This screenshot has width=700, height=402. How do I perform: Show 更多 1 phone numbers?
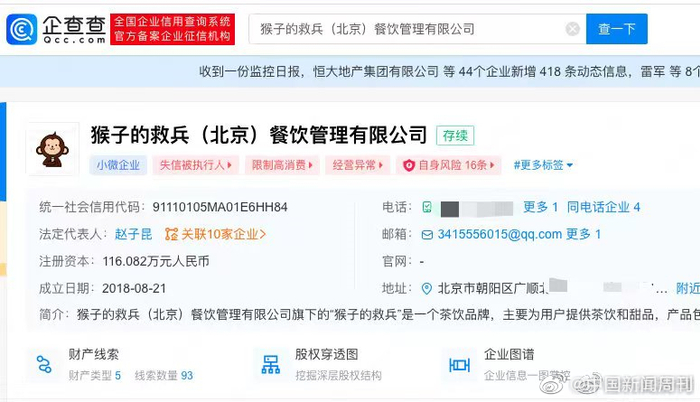540,207
